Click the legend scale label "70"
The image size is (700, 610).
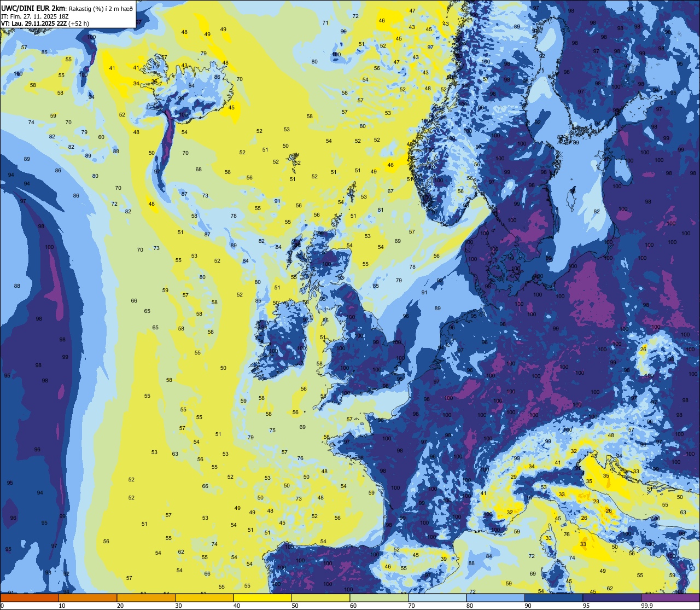pyautogui.click(x=411, y=606)
